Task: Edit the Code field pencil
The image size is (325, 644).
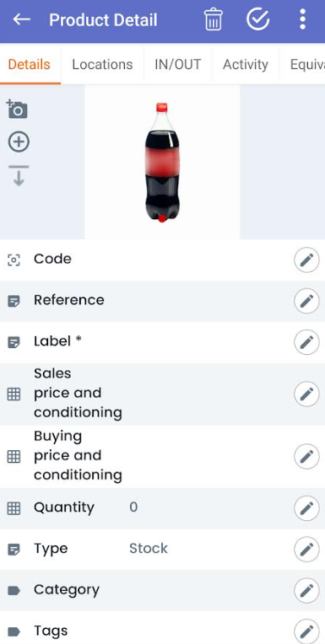Action: [x=306, y=260]
